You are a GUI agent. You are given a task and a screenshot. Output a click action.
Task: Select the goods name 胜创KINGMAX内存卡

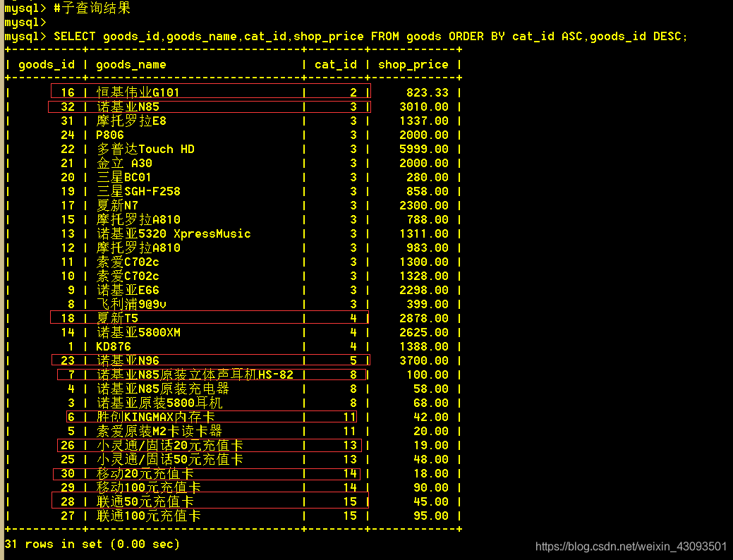(156, 417)
